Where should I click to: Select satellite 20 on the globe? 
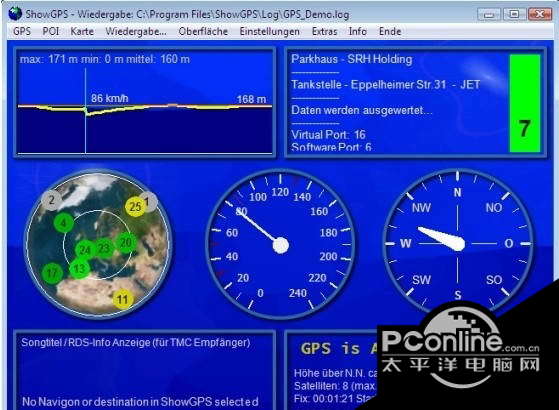126,242
